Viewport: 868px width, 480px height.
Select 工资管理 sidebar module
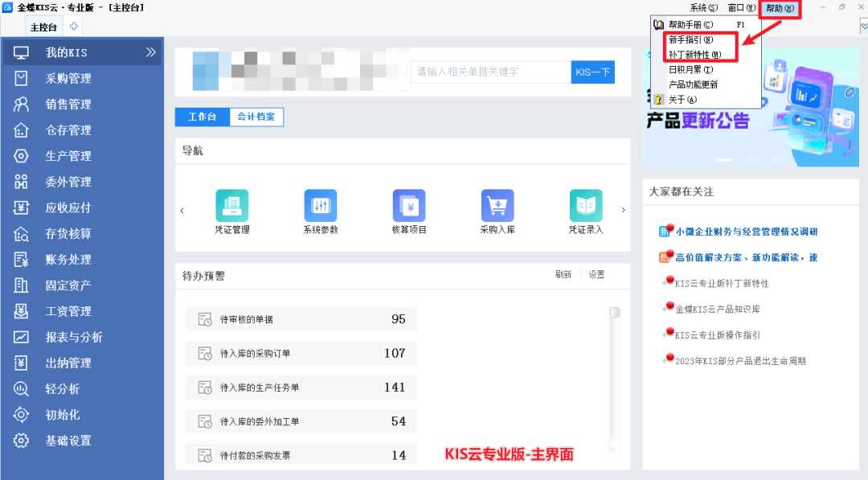coord(68,311)
